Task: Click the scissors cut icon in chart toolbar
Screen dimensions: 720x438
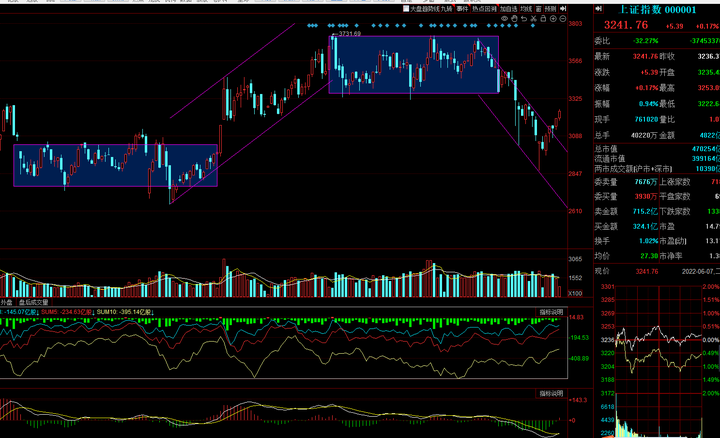Action: pos(533,18)
